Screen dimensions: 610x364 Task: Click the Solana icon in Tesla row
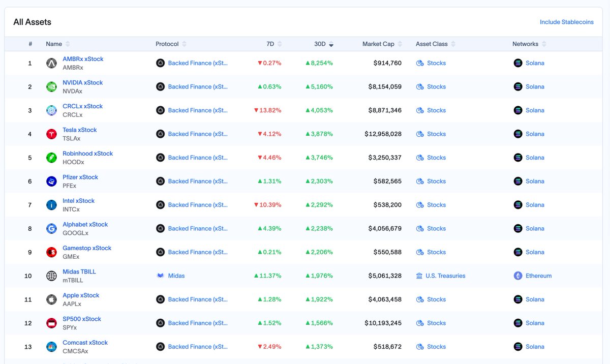[518, 134]
